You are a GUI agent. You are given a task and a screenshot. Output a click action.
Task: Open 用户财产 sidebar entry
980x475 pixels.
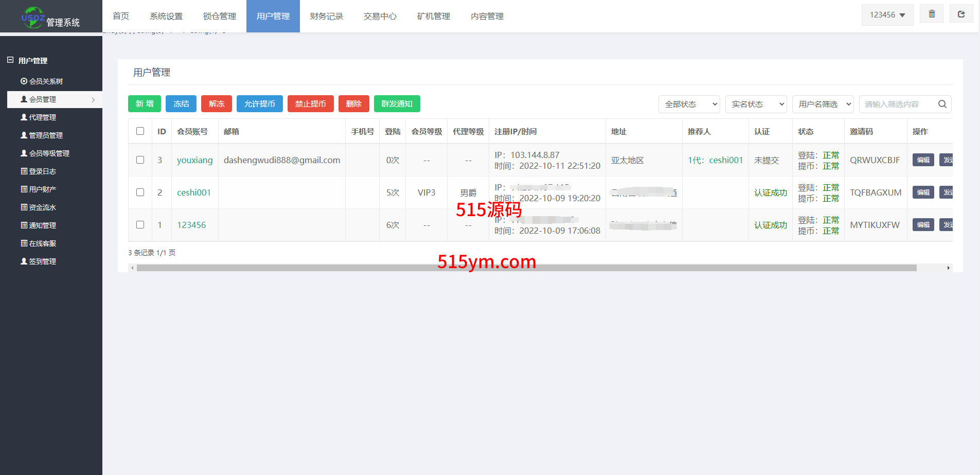(42, 189)
